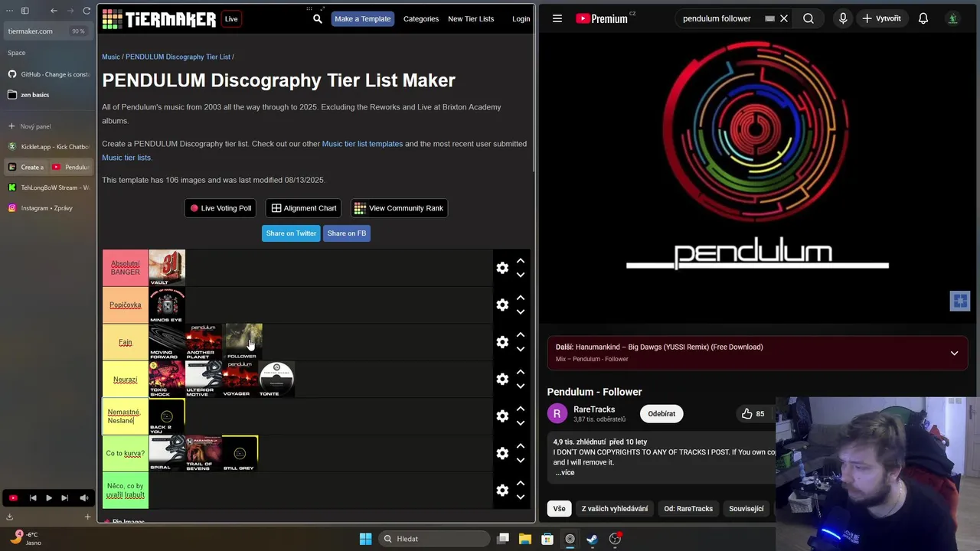Open settings gear for Co to kurva? row
This screenshot has height=551, width=980.
pos(502,453)
